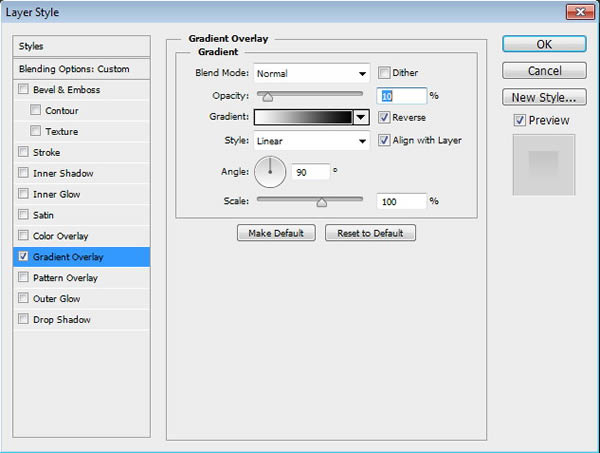
Task: Enable the Bevel & Emboss checkbox
Action: tap(23, 90)
